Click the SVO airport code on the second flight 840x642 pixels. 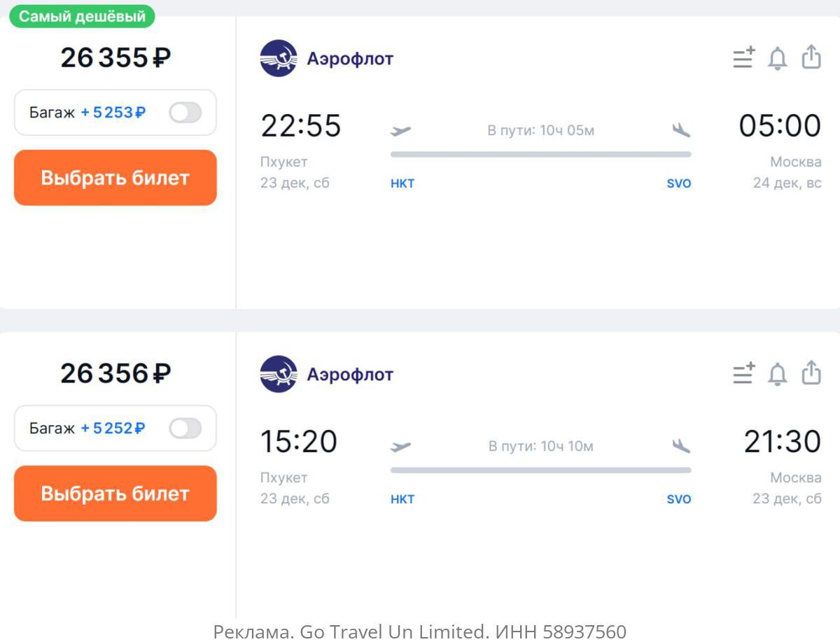tap(678, 499)
